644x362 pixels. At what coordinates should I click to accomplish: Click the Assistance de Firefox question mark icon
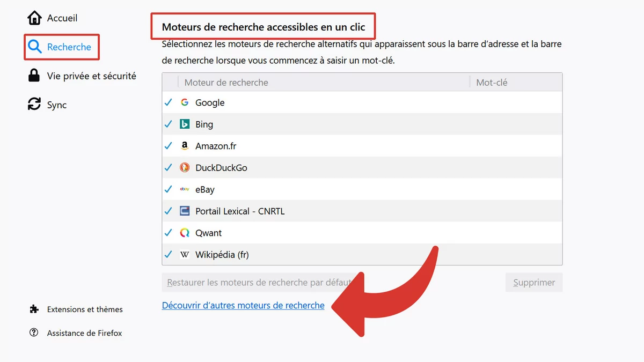34,333
